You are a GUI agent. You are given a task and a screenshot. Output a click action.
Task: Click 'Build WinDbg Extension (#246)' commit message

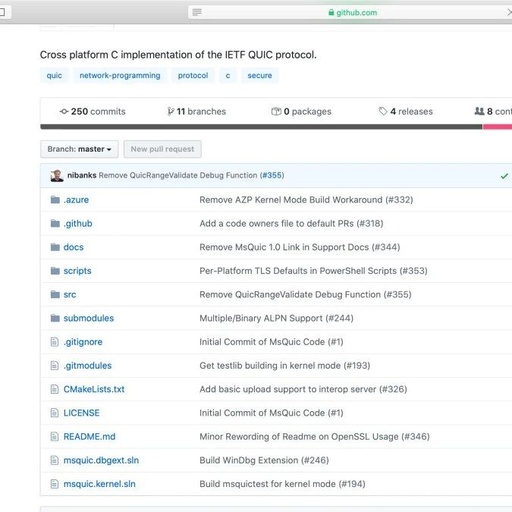click(x=264, y=460)
